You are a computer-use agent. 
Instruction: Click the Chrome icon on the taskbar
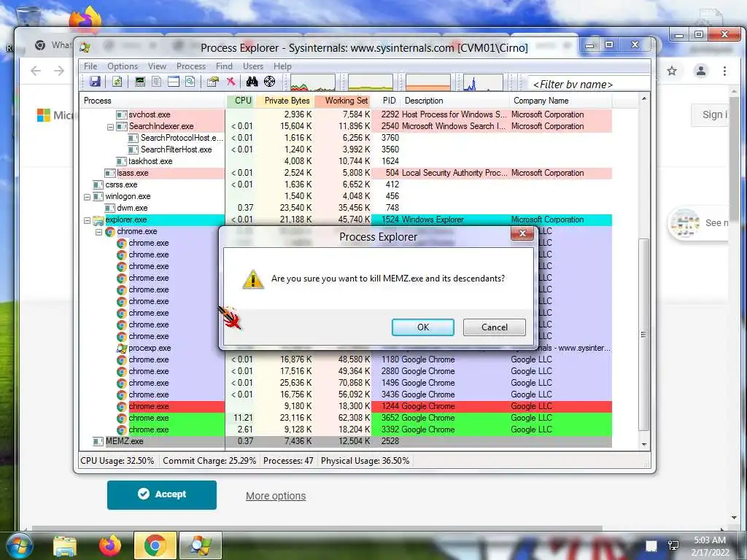(x=155, y=545)
